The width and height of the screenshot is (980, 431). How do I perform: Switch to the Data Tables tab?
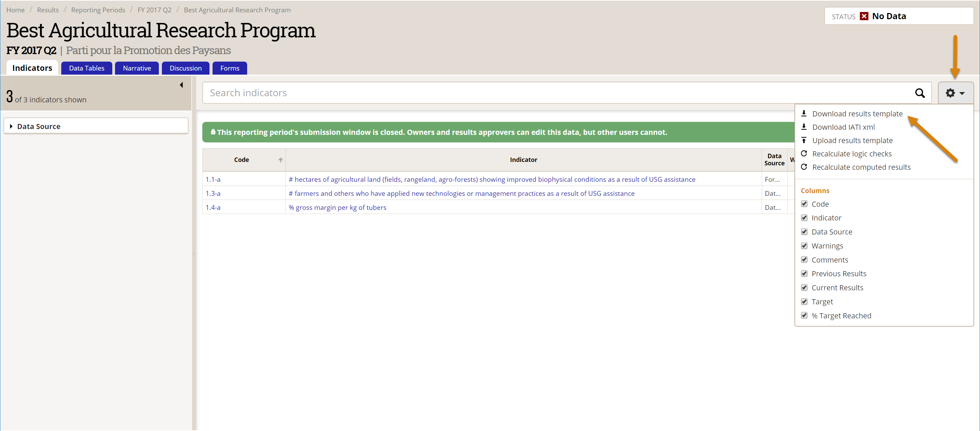(x=86, y=68)
